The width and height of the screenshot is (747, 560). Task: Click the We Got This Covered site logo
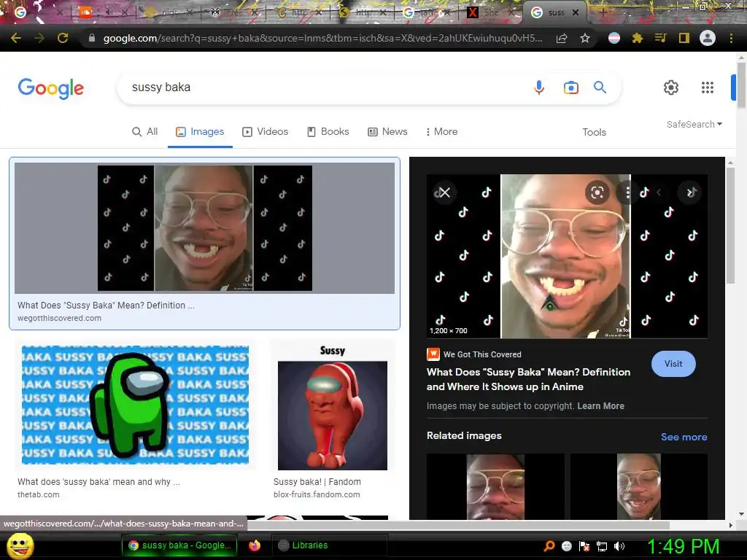point(433,354)
